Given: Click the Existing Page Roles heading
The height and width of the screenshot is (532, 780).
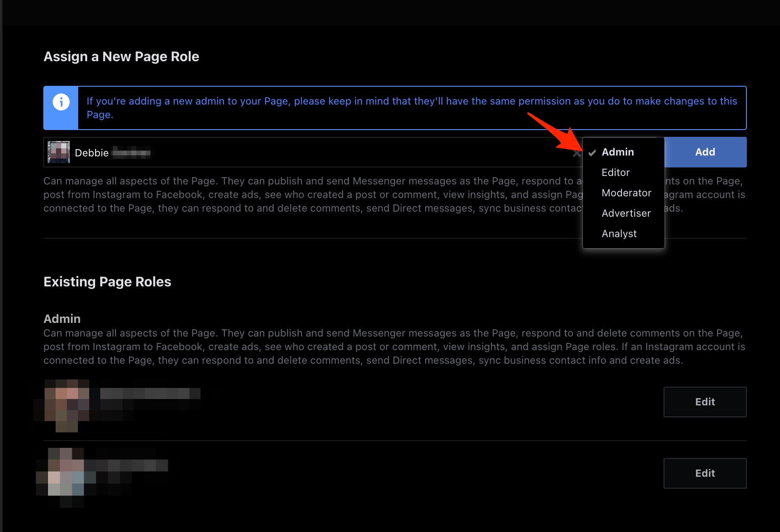Looking at the screenshot, I should (107, 282).
